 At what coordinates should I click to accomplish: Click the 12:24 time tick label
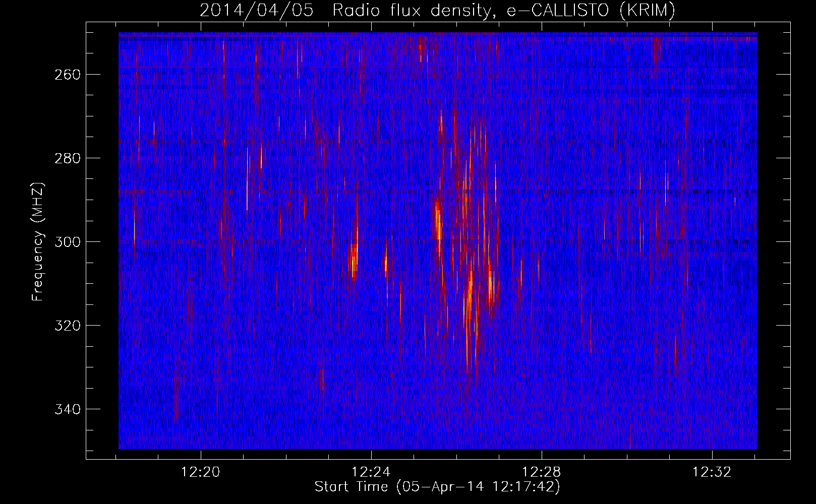[371, 472]
